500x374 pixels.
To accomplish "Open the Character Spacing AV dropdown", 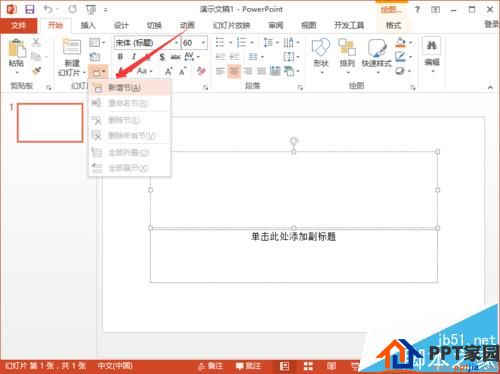I will (192, 57).
